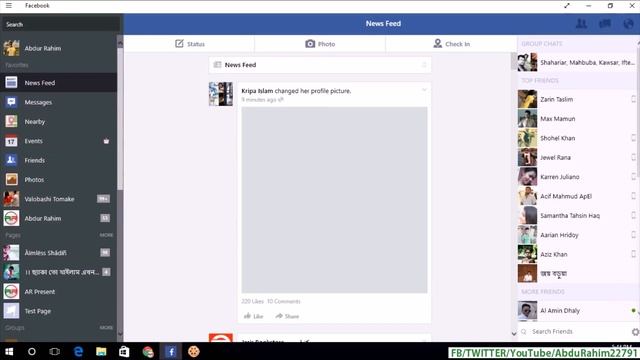Open Windows Start menu
The image size is (640, 360).
click(9, 351)
